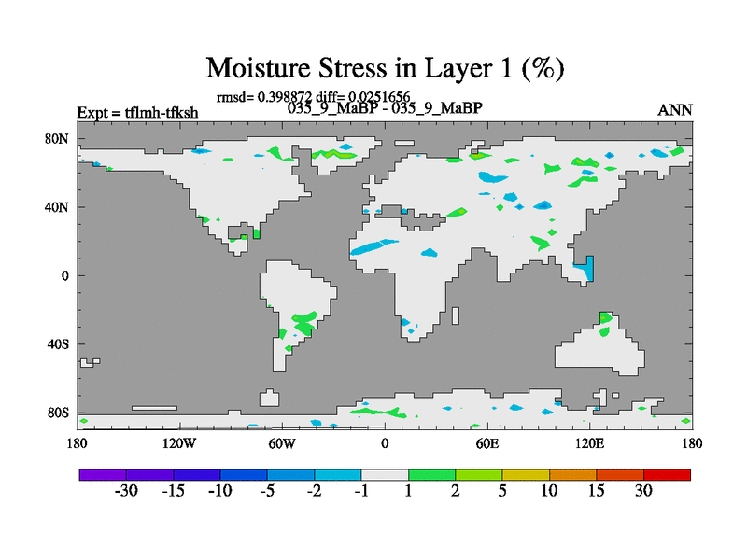Click the rmsd and diff statistics text
Viewport: 747px width, 560px height.
[326, 96]
